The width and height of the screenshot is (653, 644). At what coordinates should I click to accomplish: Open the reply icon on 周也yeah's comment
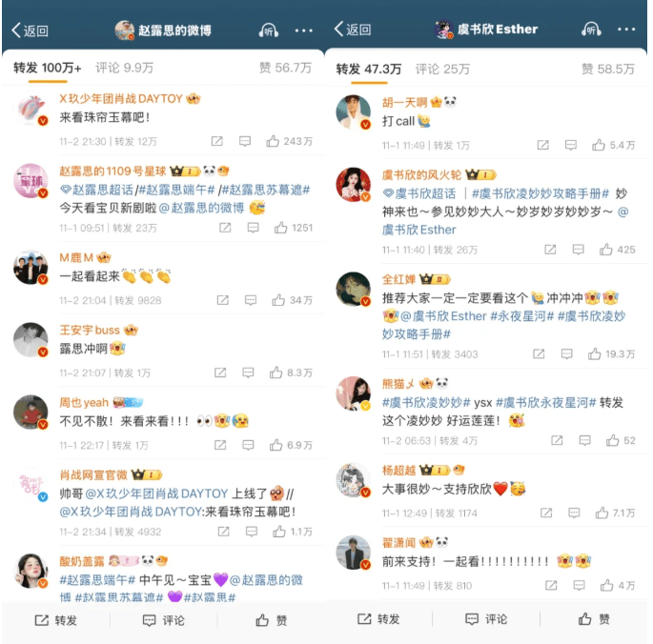click(248, 446)
